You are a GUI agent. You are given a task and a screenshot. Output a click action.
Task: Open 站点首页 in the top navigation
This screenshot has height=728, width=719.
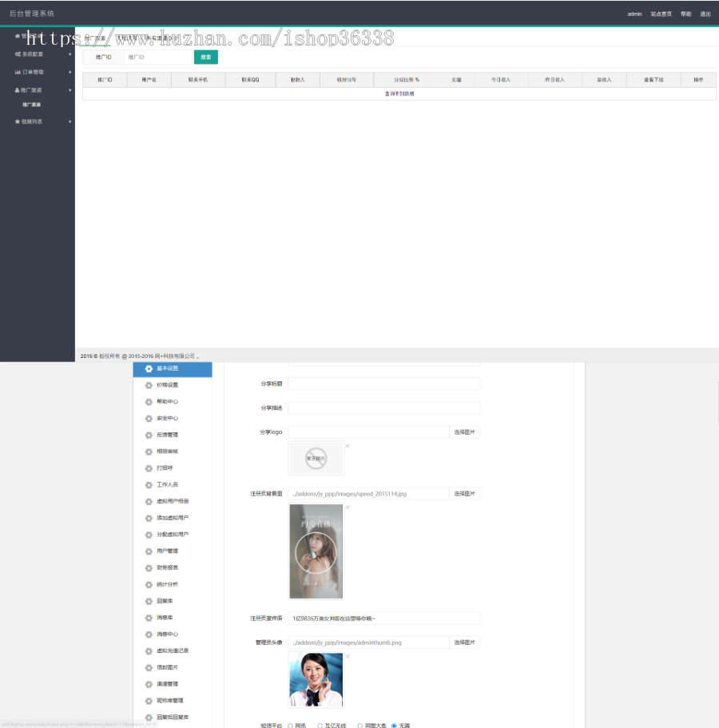(661, 14)
